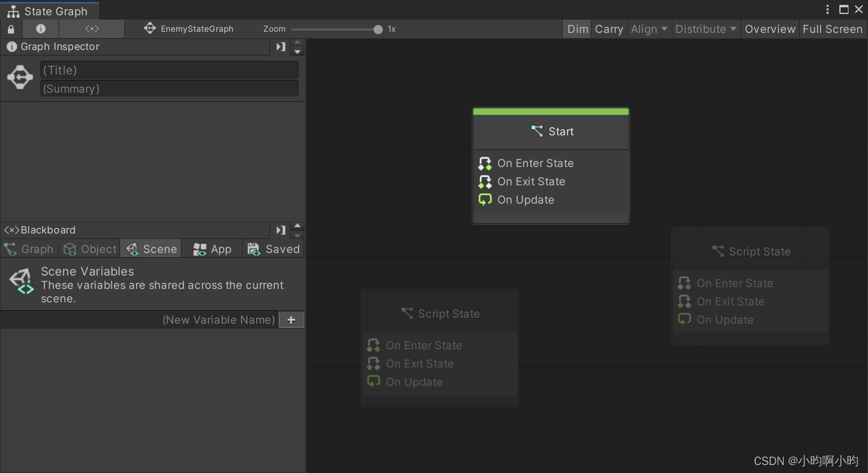This screenshot has width=868, height=473.
Task: Click the On Update icon in Start node
Action: [485, 200]
